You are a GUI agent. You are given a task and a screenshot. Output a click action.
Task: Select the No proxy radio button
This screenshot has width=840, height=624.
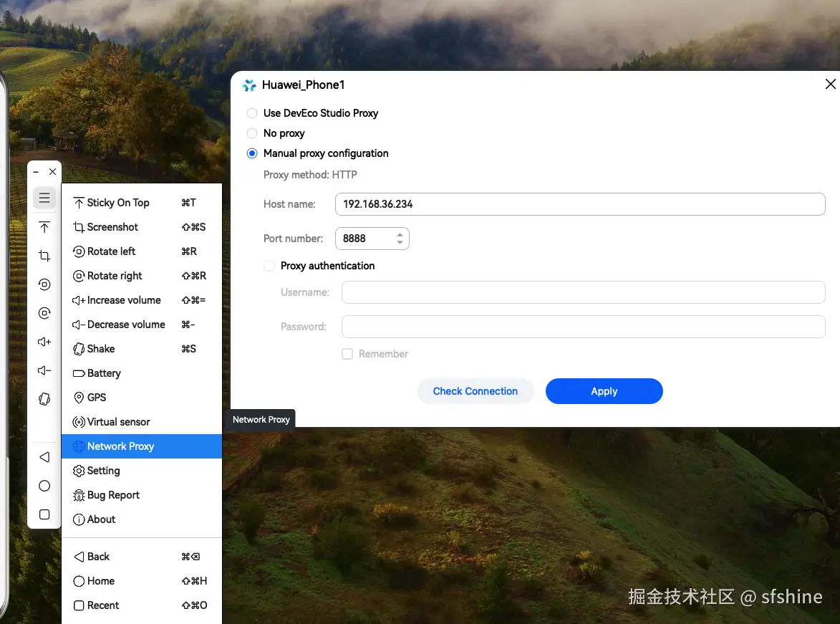point(252,133)
